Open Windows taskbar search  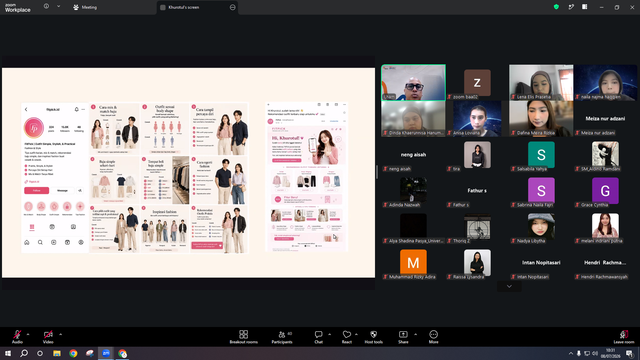[24, 353]
